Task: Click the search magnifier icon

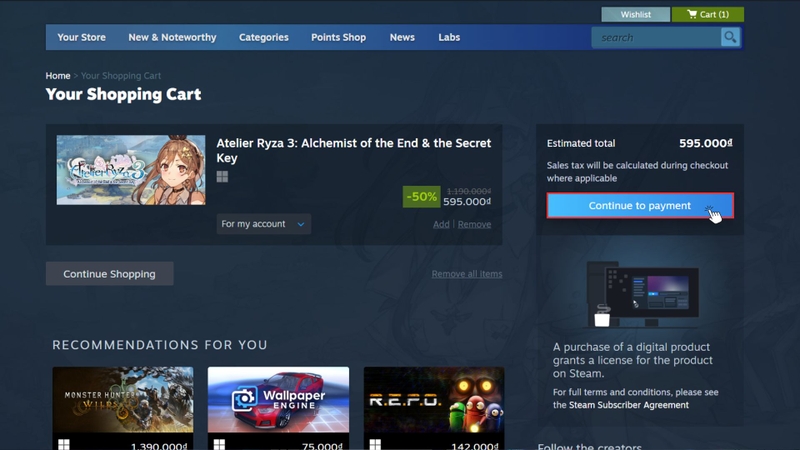Action: [x=730, y=37]
